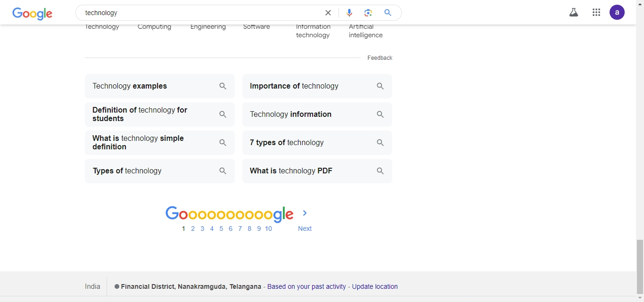Image resolution: width=644 pixels, height=302 pixels.
Task: Click magnifier beside What is technology simple definition
Action: pyautogui.click(x=223, y=143)
